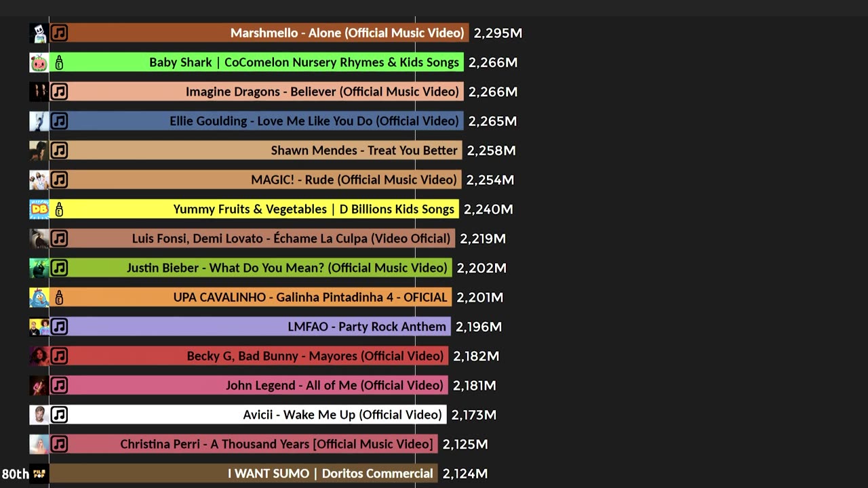Click the CoComelon channel thumbnail

[39, 62]
